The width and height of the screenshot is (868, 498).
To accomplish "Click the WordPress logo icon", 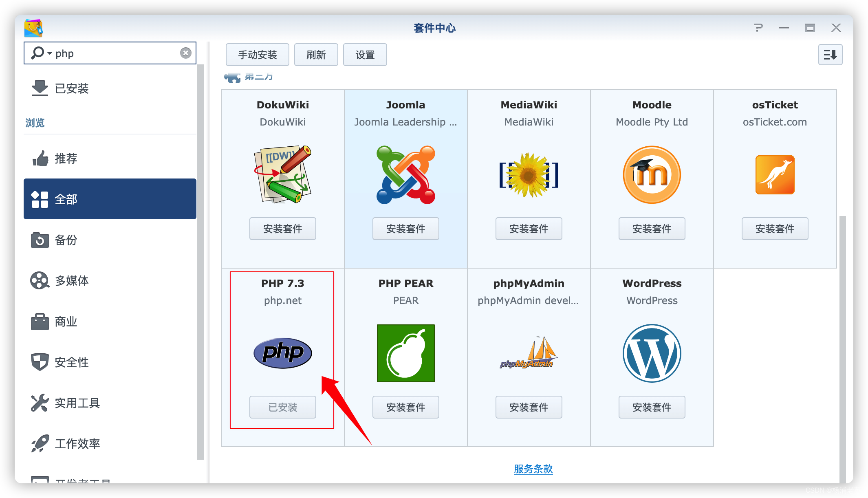I will point(652,353).
